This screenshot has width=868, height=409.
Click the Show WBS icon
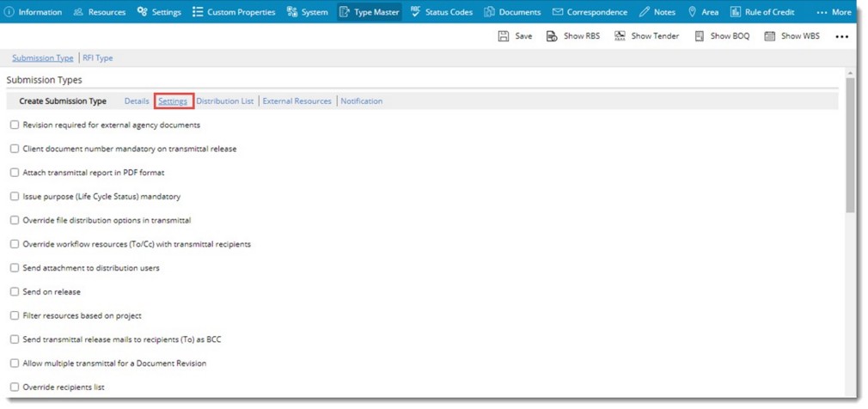pos(769,36)
